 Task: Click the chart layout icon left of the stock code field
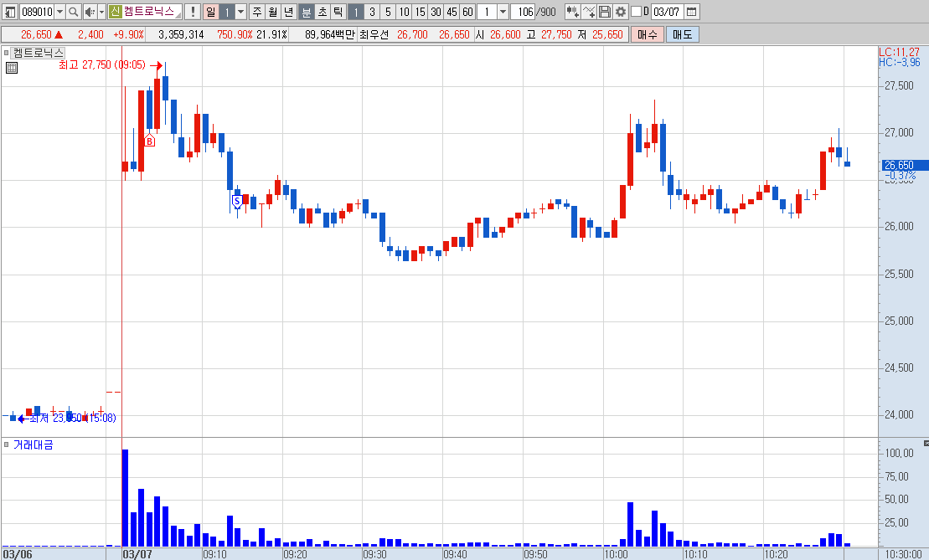pos(10,12)
